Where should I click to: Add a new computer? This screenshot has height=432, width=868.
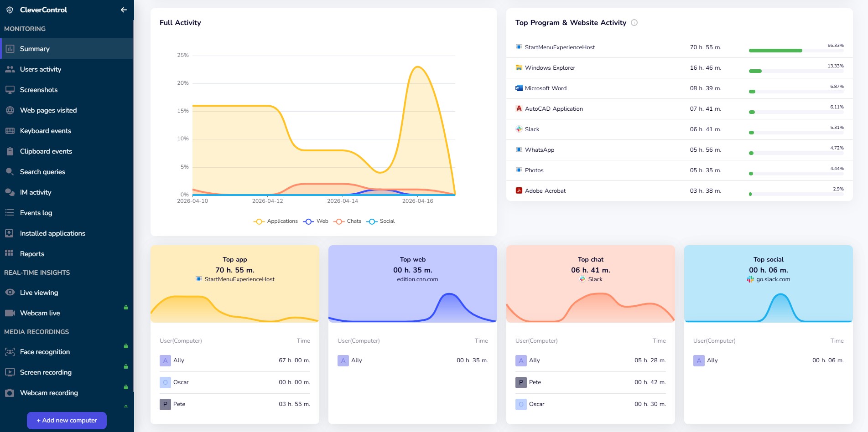pos(67,421)
